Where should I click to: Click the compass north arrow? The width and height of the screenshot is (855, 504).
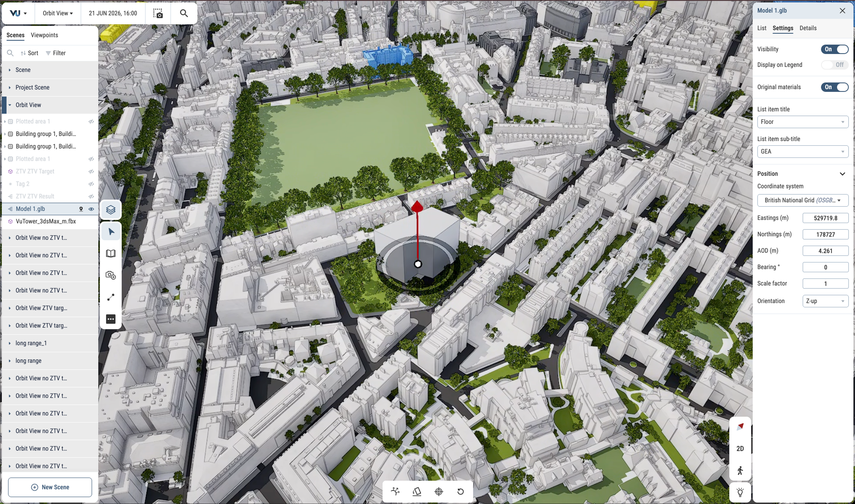click(740, 427)
